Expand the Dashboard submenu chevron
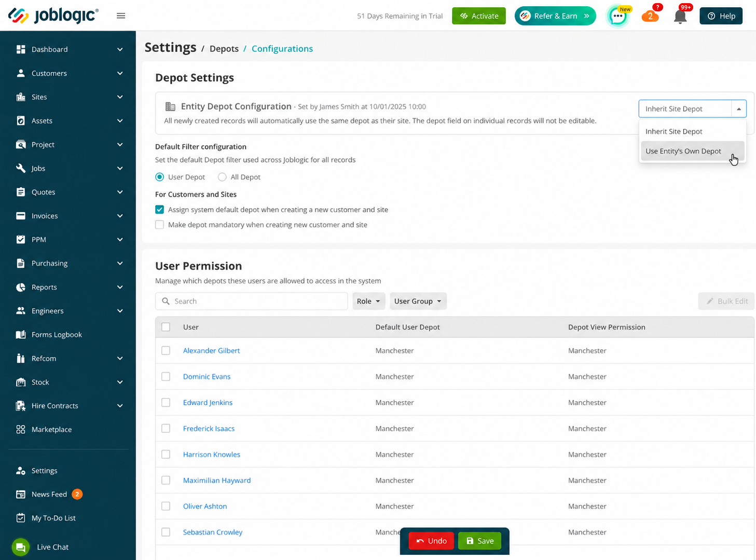The image size is (756, 560). (120, 49)
